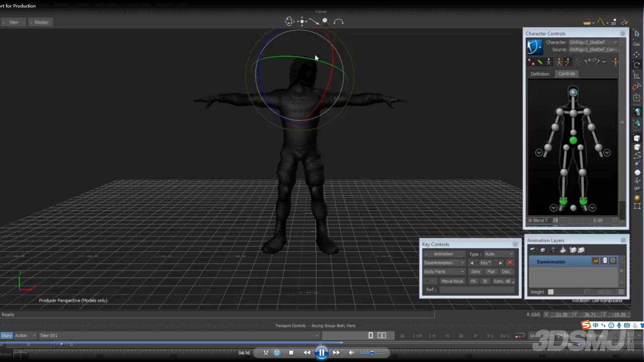Toggle mute on BaseAnimation layer
The width and height of the screenshot is (644, 362).
(613, 261)
